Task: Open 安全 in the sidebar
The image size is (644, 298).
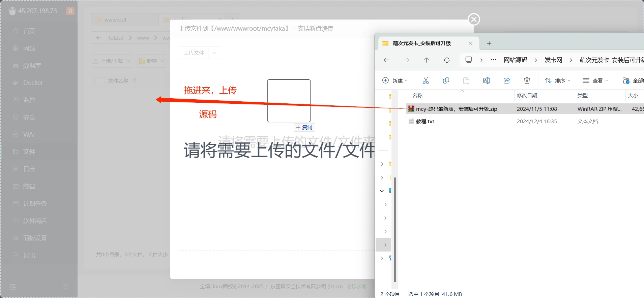Action: (x=29, y=118)
